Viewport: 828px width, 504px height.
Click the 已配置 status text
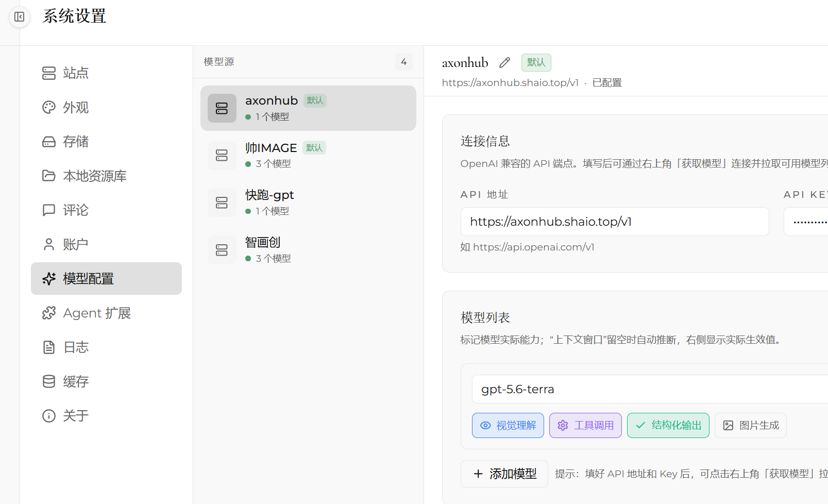coord(607,83)
